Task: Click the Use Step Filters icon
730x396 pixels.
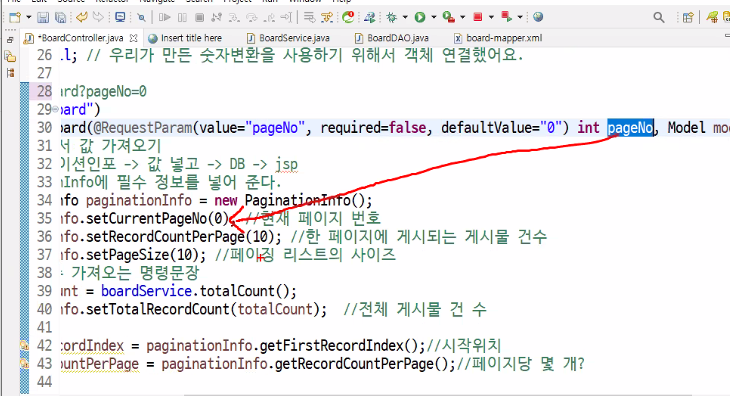Action: (309, 18)
